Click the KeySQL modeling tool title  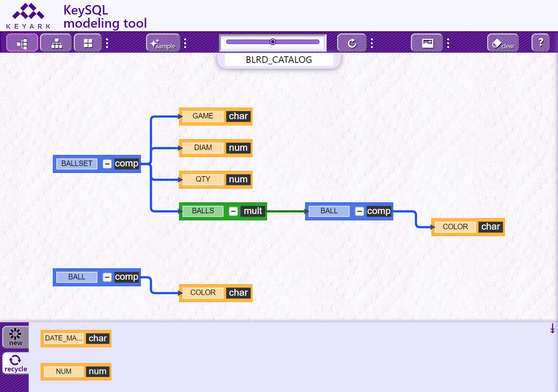[x=105, y=17]
